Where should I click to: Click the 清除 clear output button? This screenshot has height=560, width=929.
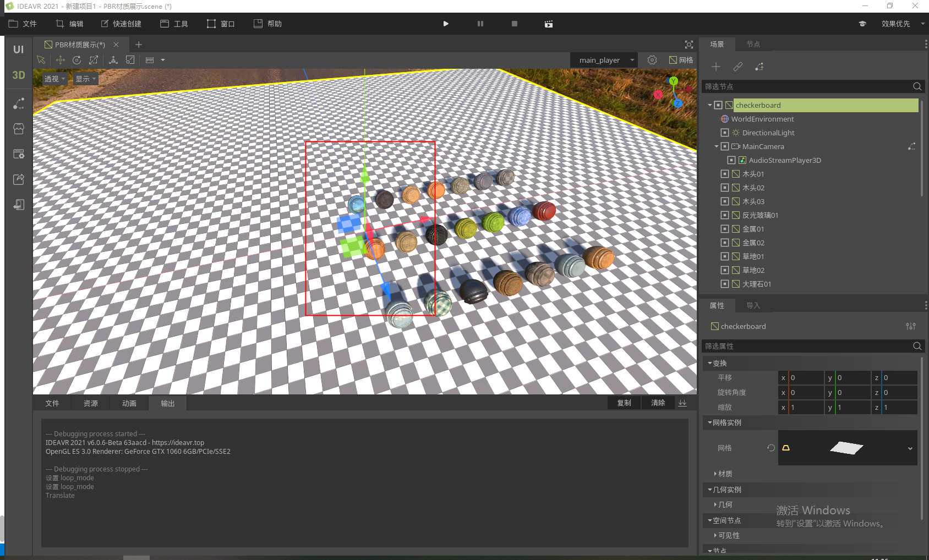[658, 403]
